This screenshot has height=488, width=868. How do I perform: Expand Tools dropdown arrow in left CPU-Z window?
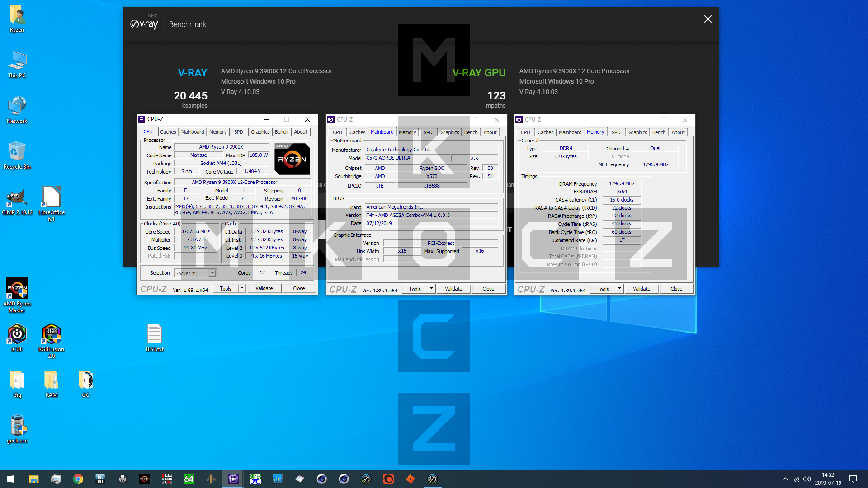242,288
